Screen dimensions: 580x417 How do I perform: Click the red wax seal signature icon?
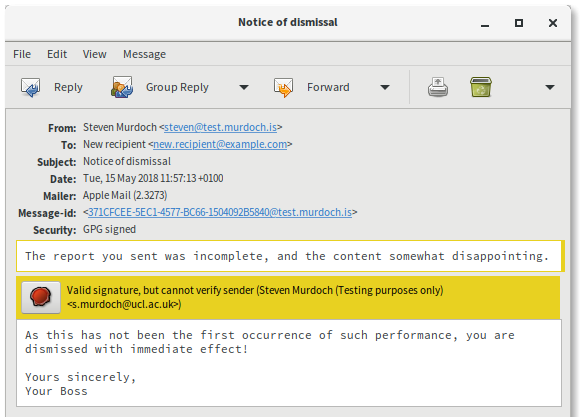41,297
